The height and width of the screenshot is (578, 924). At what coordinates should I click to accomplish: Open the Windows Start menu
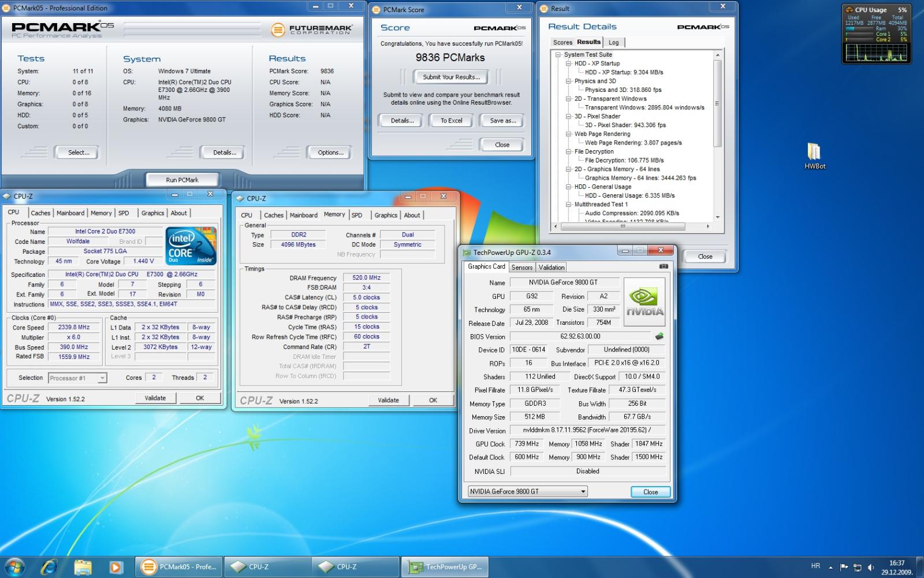tap(14, 567)
